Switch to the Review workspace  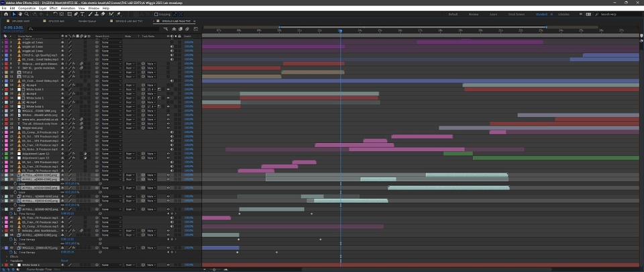(x=474, y=14)
